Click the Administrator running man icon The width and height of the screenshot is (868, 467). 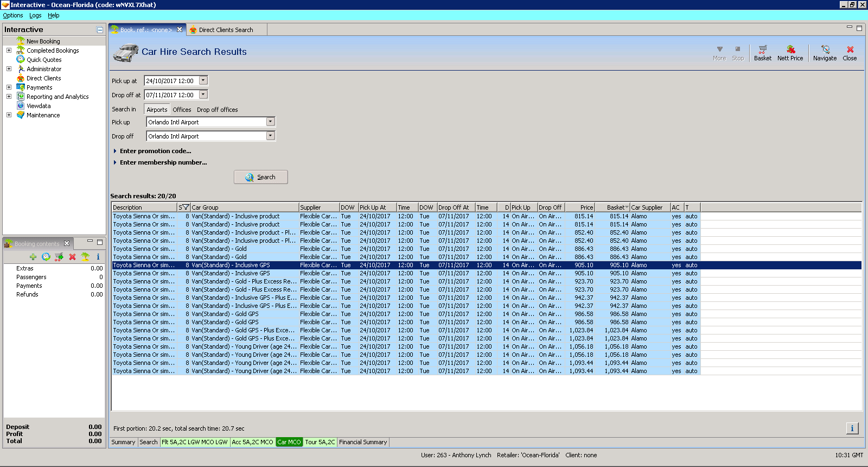point(21,68)
